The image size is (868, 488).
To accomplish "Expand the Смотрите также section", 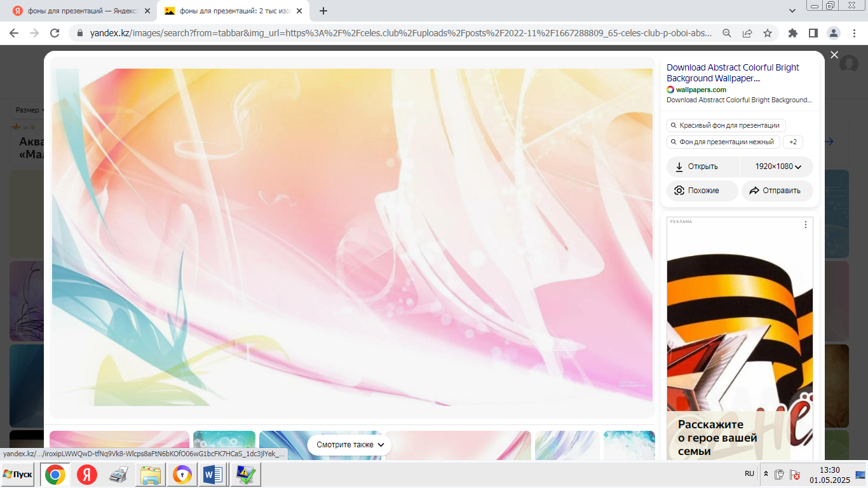I will click(349, 445).
